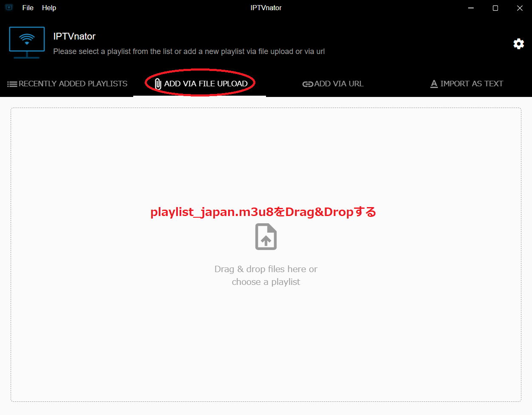The width and height of the screenshot is (532, 415).
Task: Click the file upload arrow icon in drop zone
Action: (x=266, y=237)
